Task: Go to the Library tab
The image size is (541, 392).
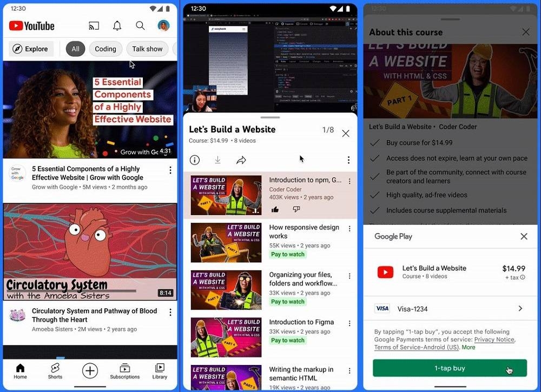Action: 160,370
